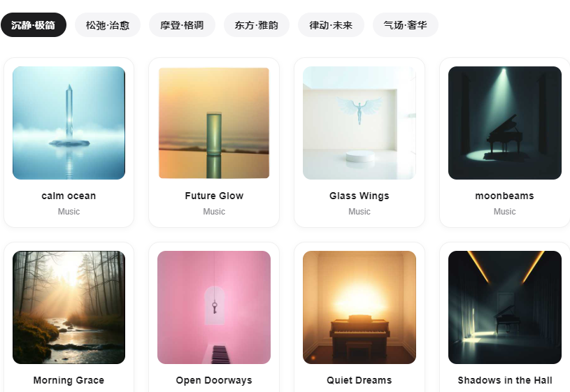Viewport: 570px width, 392px height.
Task: Select the moonbeams piano spotlight cover
Action: tap(504, 123)
